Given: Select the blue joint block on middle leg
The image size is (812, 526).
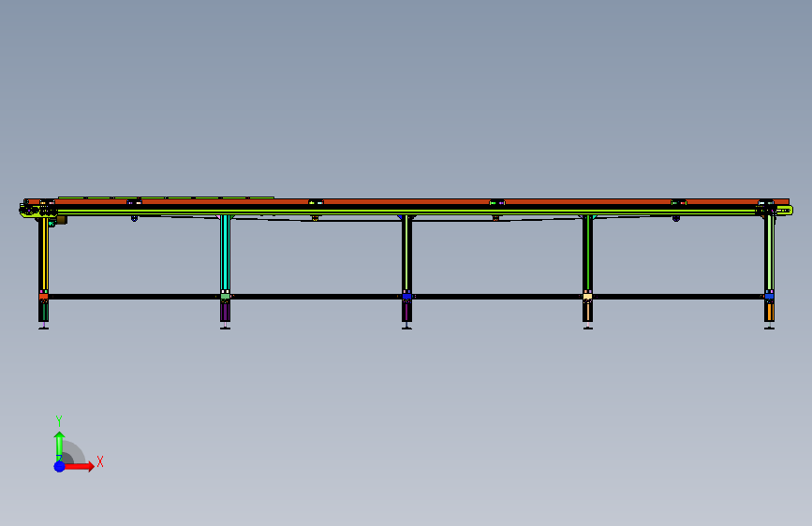Looking at the screenshot, I should [406, 297].
